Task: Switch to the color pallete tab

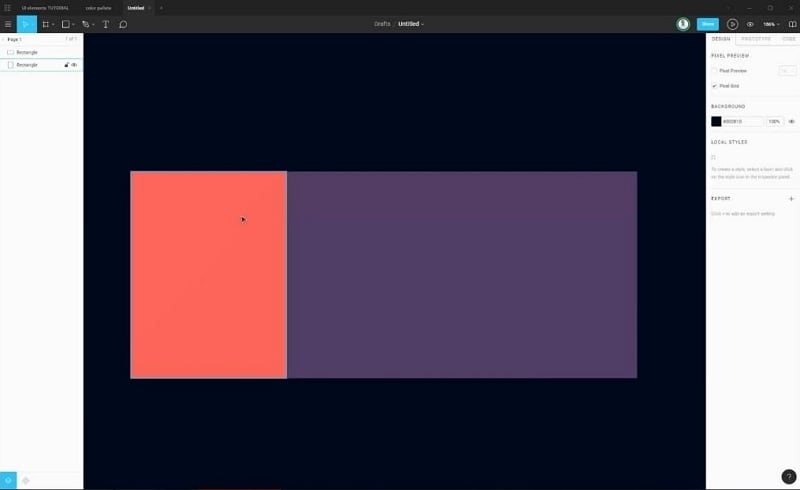Action: tap(98, 8)
